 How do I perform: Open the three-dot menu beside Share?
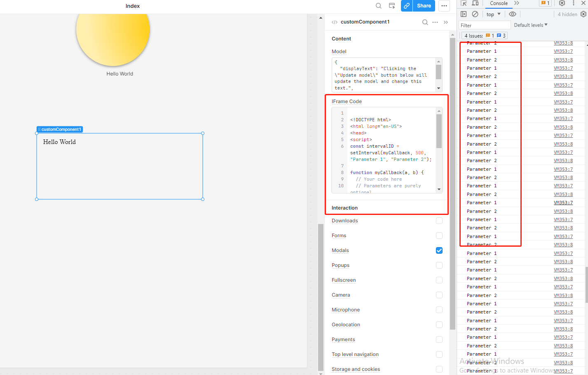point(444,6)
